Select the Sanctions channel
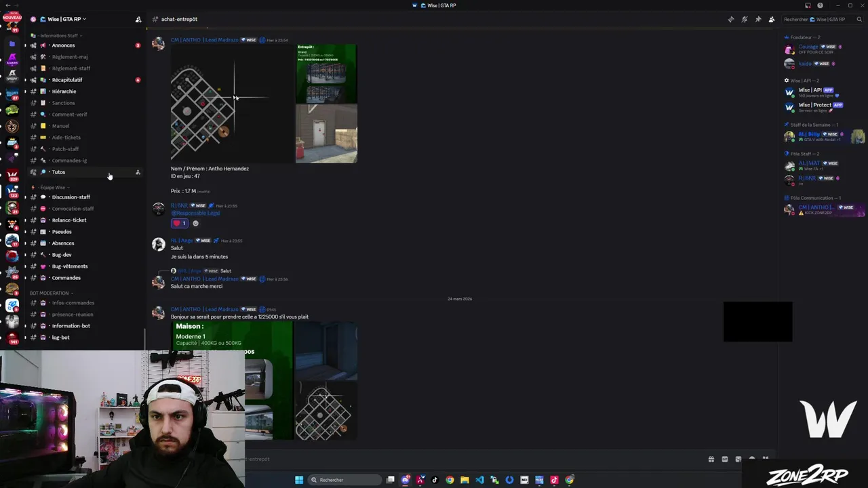 click(85, 103)
